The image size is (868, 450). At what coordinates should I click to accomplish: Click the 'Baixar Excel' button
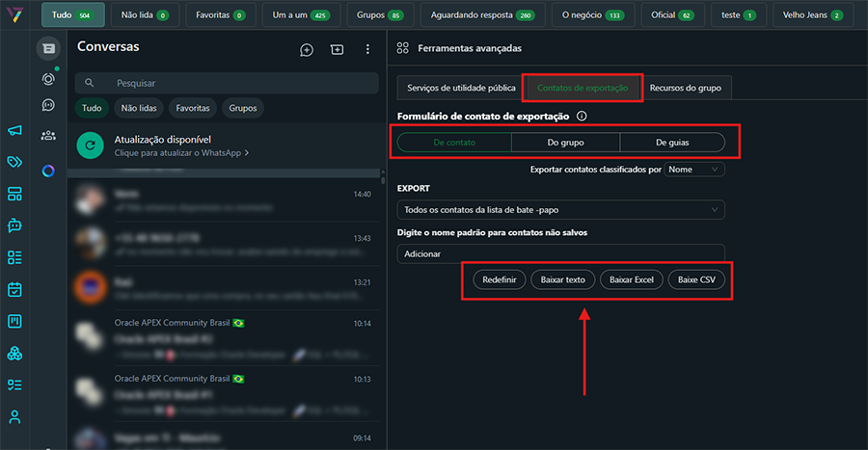[x=631, y=279]
